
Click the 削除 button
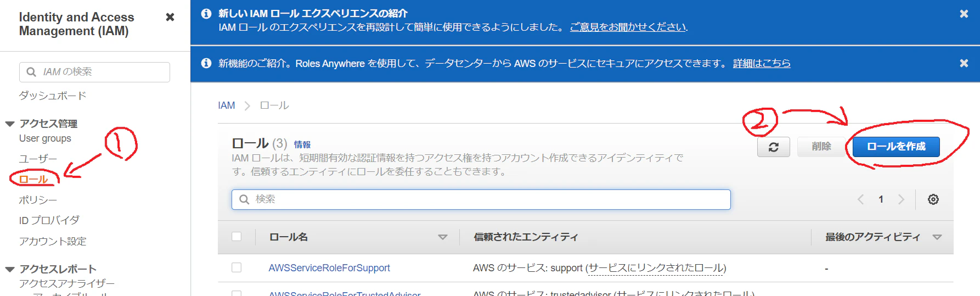pyautogui.click(x=821, y=147)
